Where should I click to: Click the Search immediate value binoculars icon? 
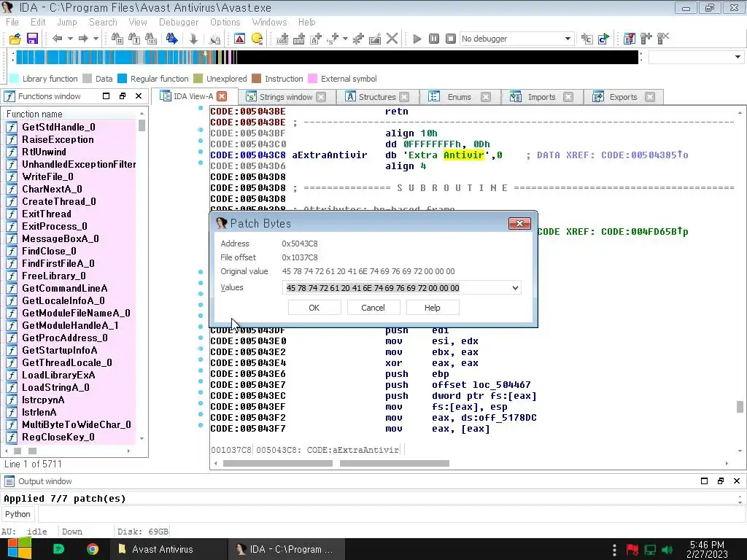coord(117,39)
